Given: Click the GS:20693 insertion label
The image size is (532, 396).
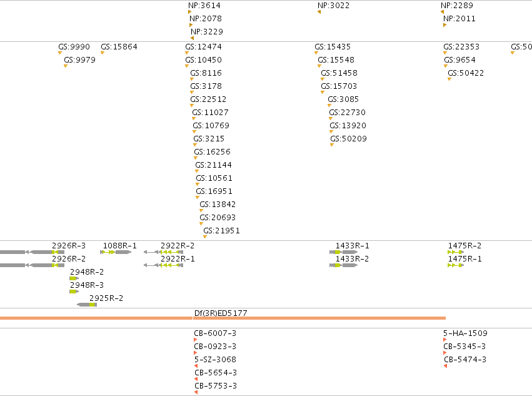Looking at the screenshot, I should point(218,217).
